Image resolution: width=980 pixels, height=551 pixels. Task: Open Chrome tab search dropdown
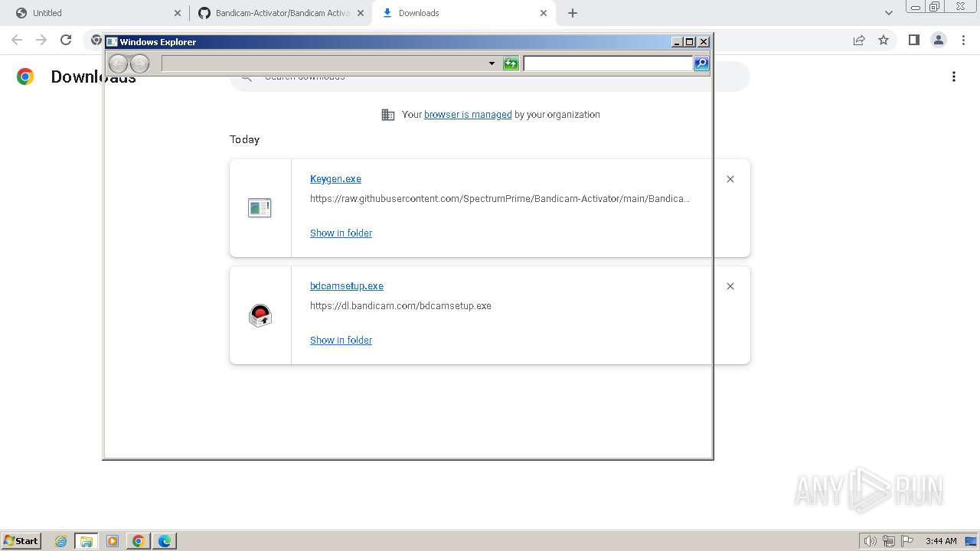[888, 13]
